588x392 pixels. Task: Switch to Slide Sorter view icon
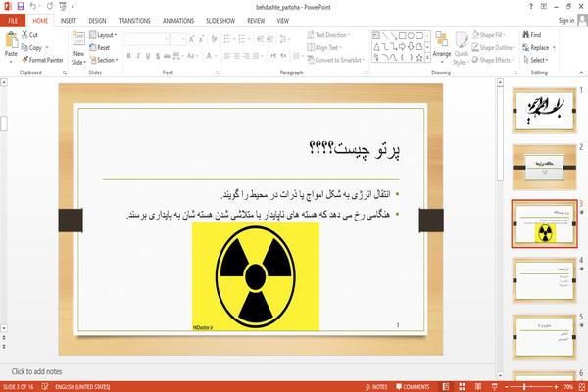tap(462, 387)
